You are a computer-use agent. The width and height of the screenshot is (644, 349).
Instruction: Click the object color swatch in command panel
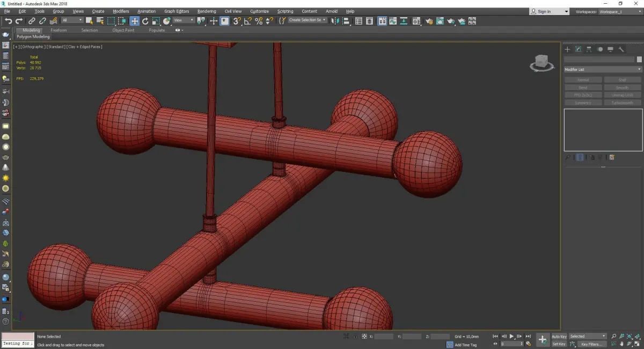click(x=639, y=60)
